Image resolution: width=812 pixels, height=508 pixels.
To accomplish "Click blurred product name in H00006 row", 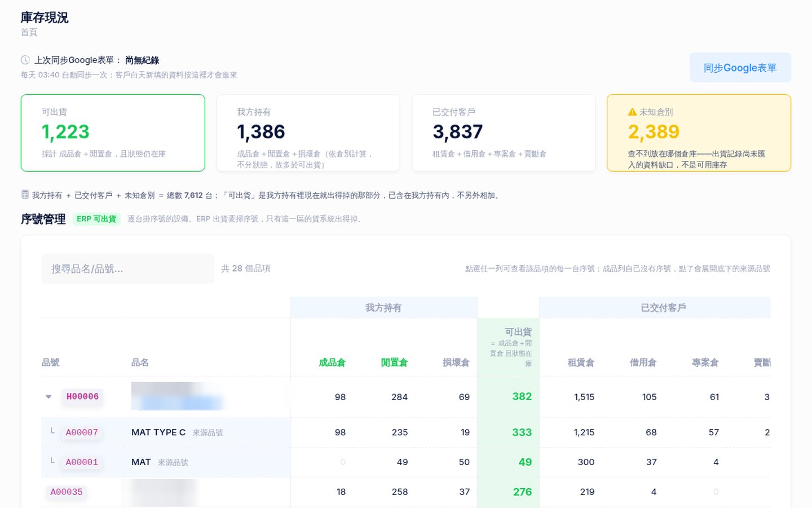I will (178, 396).
